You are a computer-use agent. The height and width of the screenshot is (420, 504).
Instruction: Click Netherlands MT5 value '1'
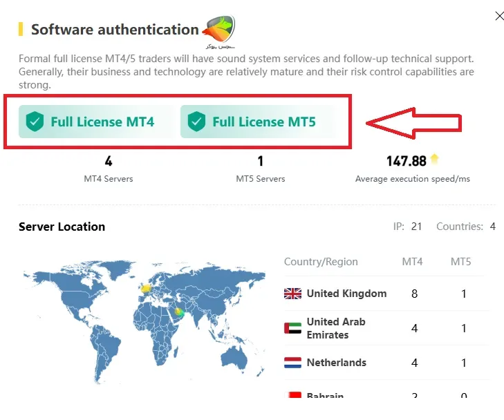pos(464,363)
